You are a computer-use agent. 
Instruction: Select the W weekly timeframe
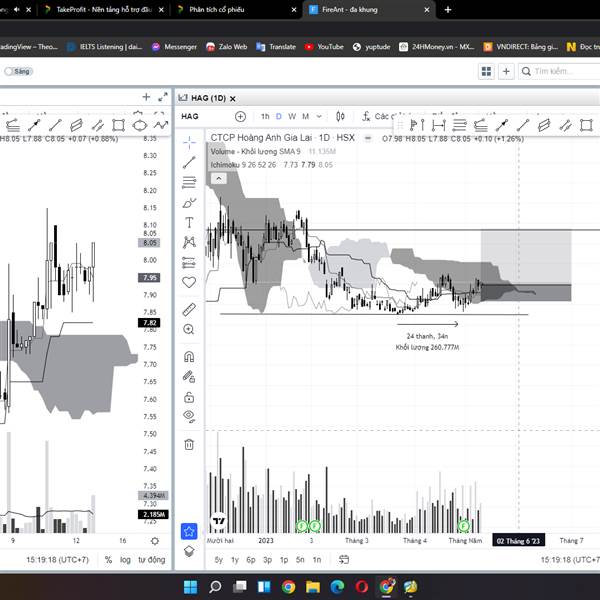292,116
